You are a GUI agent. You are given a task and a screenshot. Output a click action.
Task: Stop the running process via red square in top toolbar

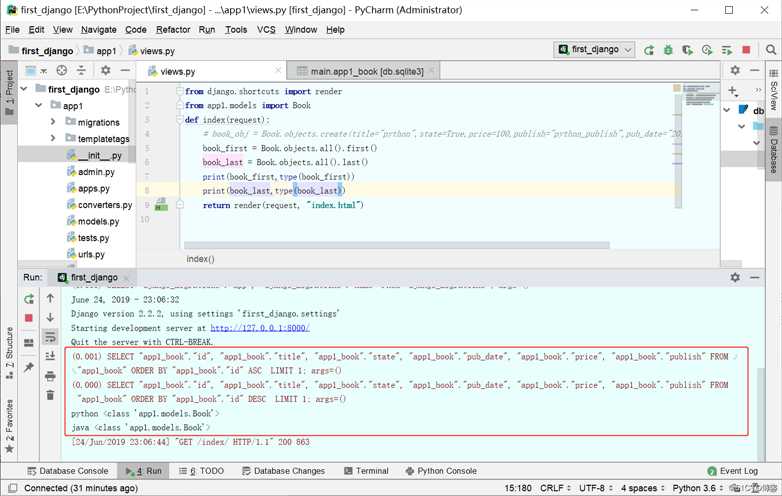[x=746, y=49]
